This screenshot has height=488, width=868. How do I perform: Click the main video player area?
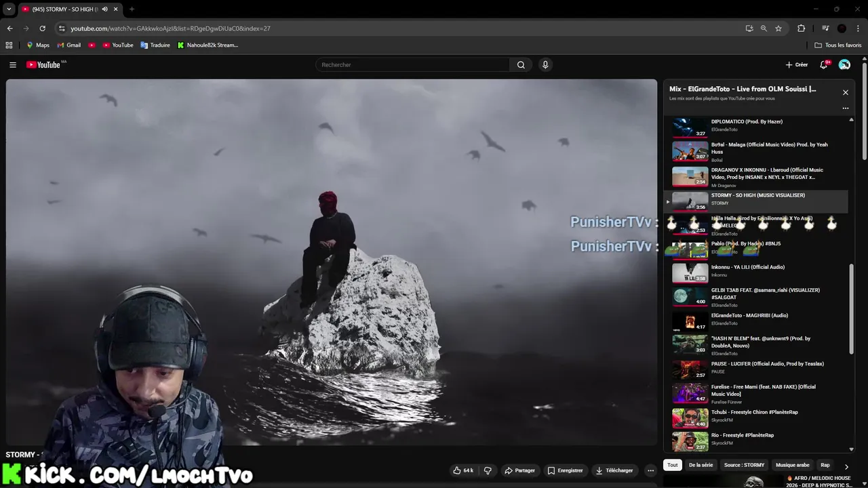(332, 262)
